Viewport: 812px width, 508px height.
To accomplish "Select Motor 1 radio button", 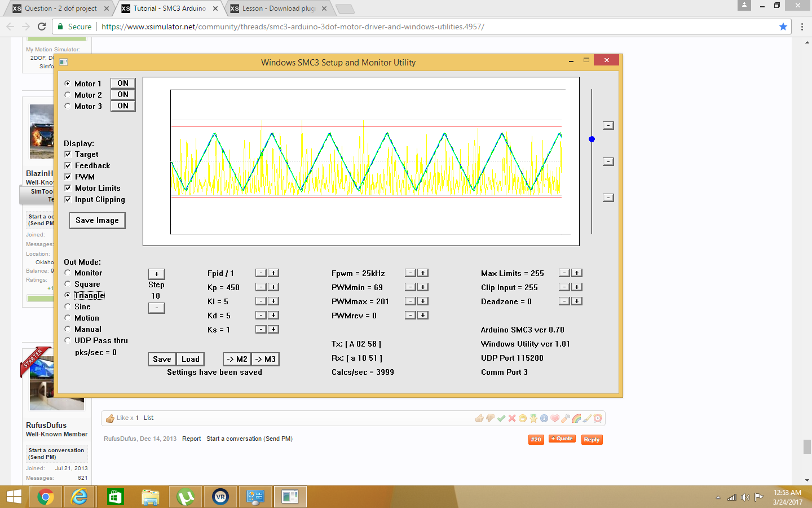I will pos(68,84).
